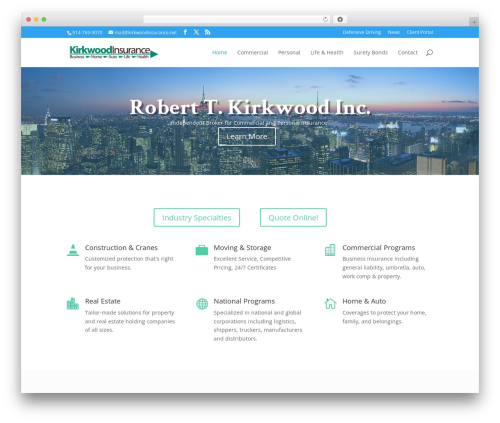The width and height of the screenshot is (500, 423).
Task: Click text 'Business insurance including'
Action: tap(381, 259)
